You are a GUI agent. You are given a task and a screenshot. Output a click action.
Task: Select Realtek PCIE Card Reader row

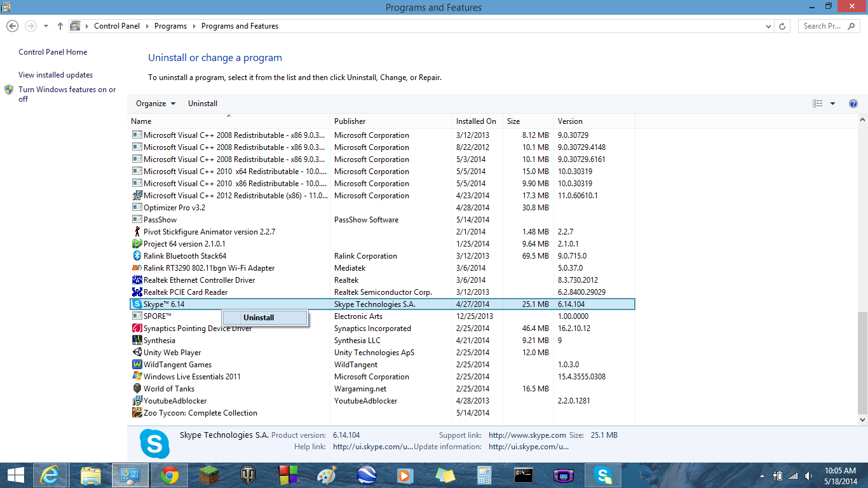click(x=381, y=292)
